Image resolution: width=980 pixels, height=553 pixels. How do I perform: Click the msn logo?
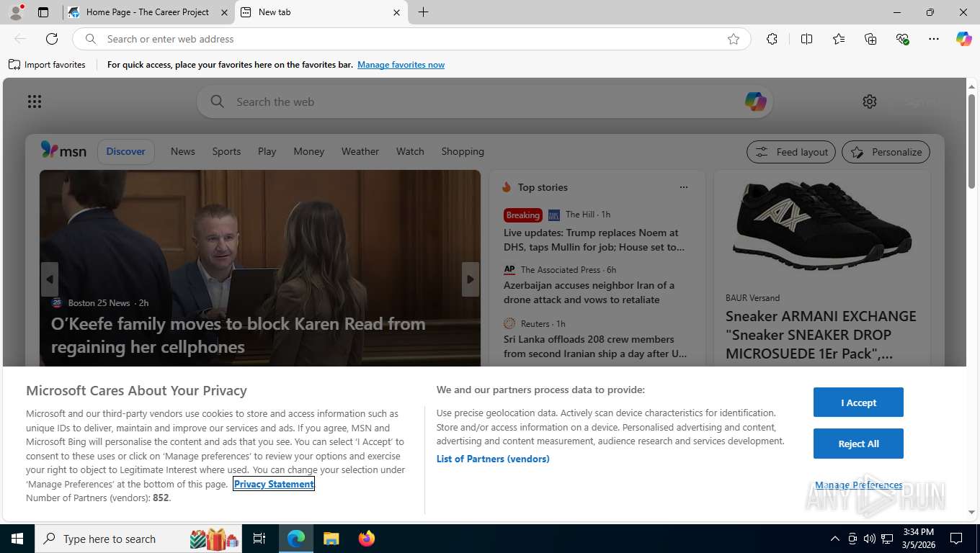[x=63, y=150]
